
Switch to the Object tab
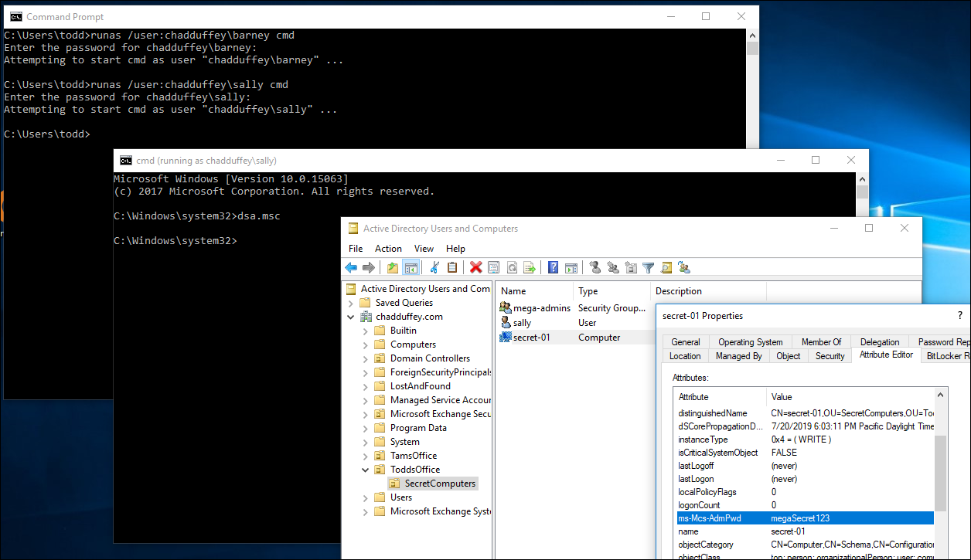click(x=789, y=356)
